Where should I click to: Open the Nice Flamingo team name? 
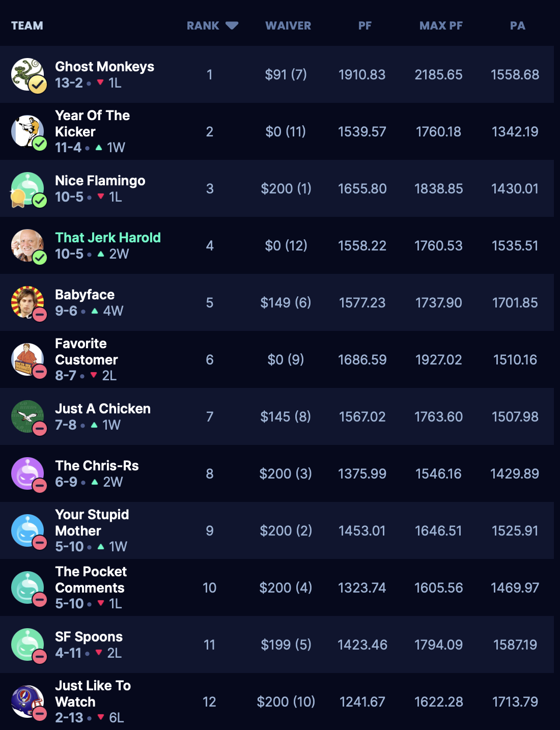click(x=100, y=181)
